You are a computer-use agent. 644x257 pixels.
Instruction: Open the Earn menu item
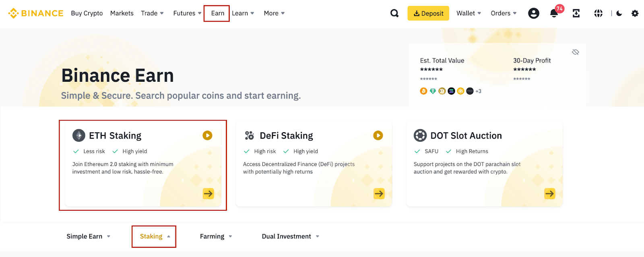pos(217,13)
